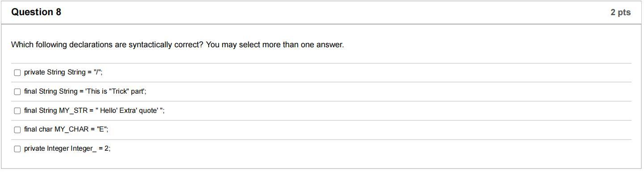
Task: Click the text 'You may select more than one answer.'
Action: (x=275, y=45)
